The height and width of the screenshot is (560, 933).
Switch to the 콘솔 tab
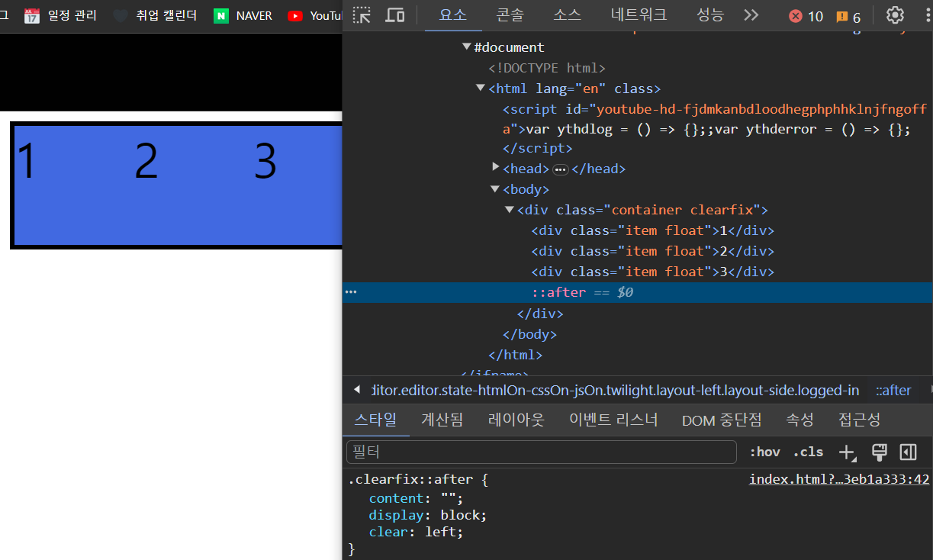coord(510,15)
